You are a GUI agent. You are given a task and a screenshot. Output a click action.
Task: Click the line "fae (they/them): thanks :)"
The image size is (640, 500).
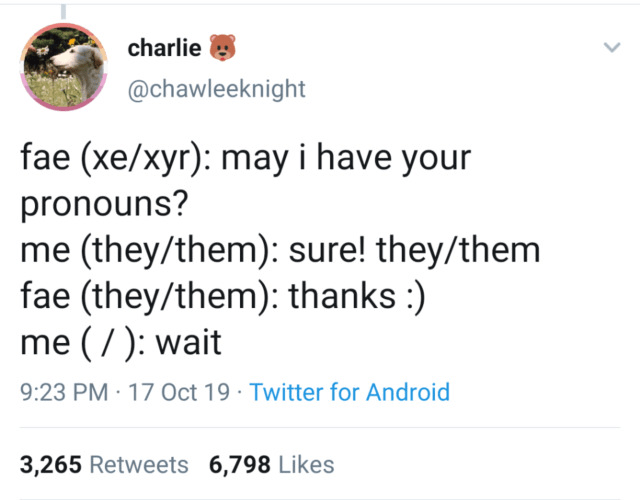[225, 297]
